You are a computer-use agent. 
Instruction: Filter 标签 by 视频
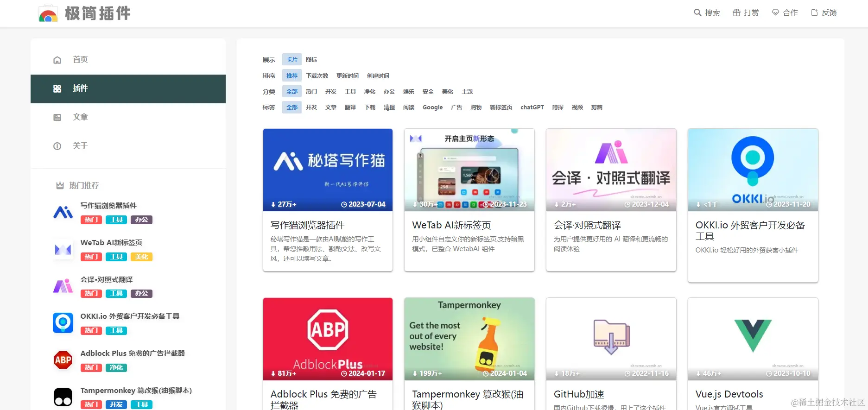click(577, 107)
